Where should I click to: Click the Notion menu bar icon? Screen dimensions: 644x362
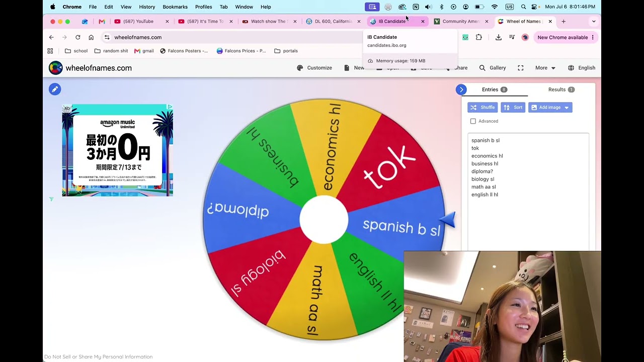[x=416, y=7]
